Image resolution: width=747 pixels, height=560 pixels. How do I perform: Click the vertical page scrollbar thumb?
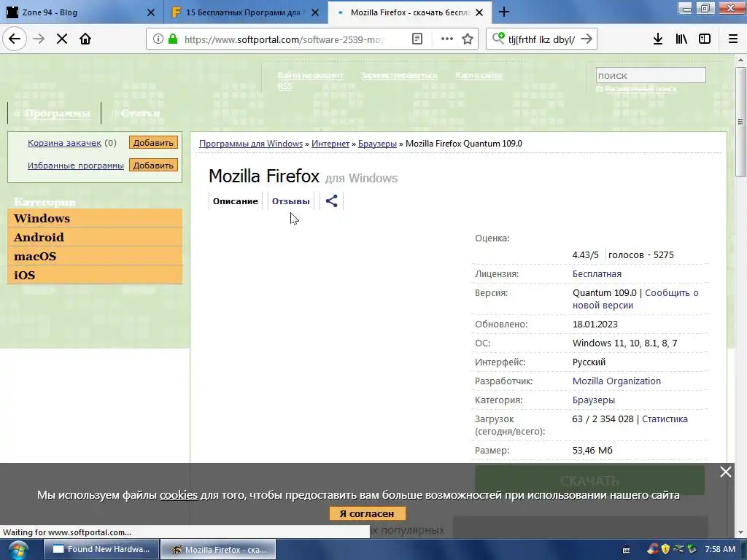(741, 122)
